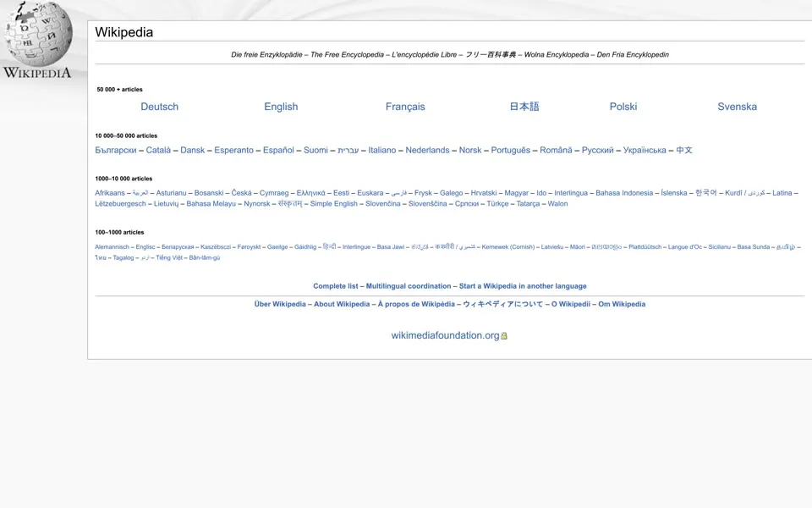Click the Galego link
Image resolution: width=812 pixels, height=508 pixels.
pyautogui.click(x=451, y=193)
